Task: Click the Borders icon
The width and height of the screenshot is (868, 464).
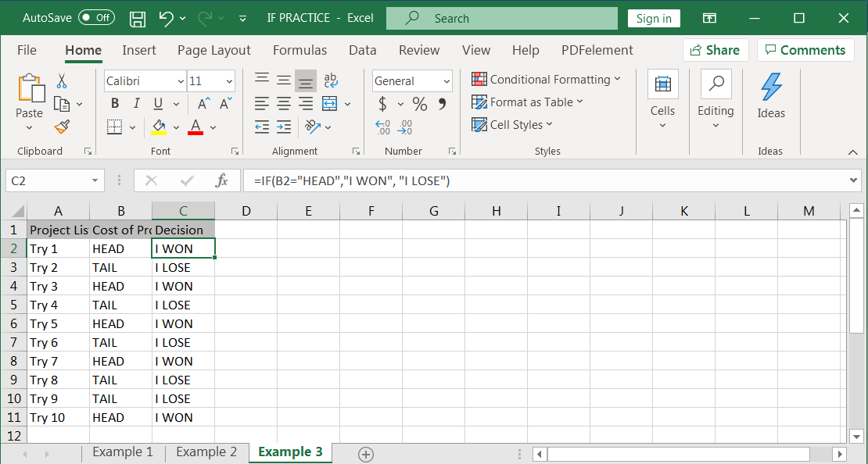Action: pyautogui.click(x=114, y=127)
